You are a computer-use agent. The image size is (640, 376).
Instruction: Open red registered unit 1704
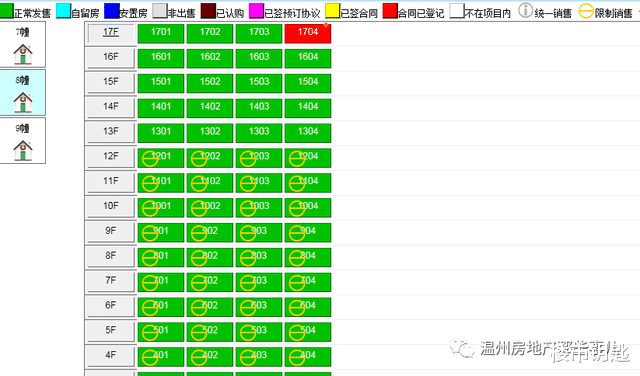308,33
